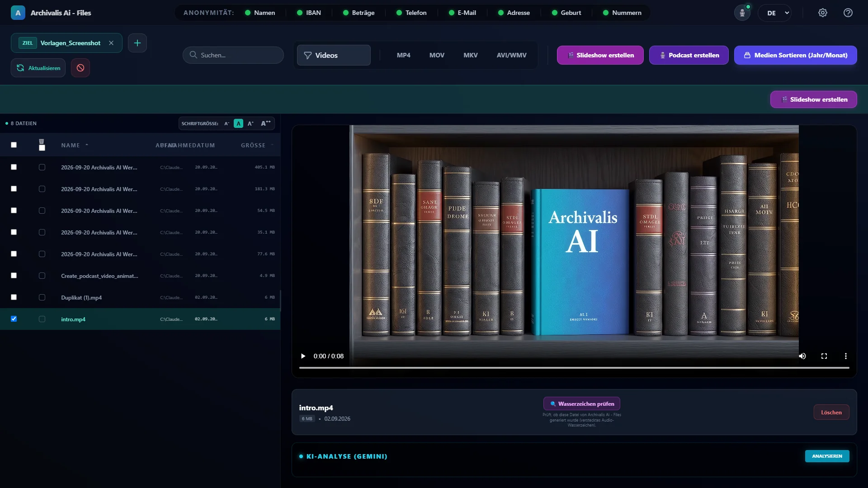Click Podcast erstellen button

[689, 55]
